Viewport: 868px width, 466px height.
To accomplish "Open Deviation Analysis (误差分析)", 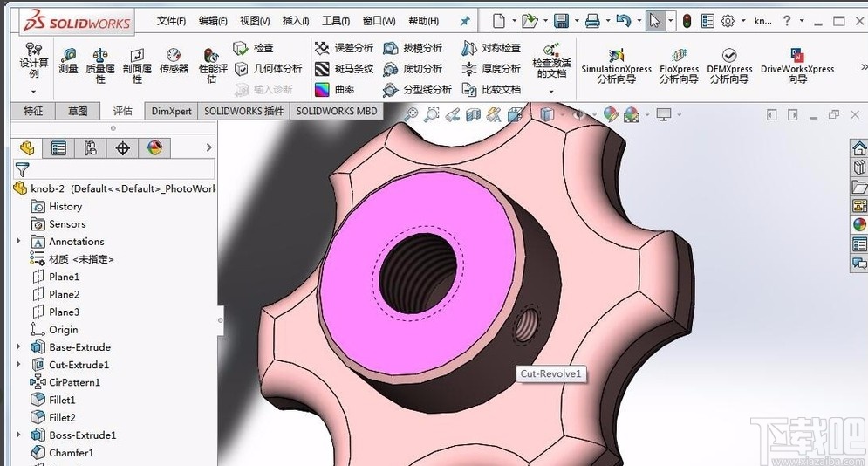I will pos(344,48).
